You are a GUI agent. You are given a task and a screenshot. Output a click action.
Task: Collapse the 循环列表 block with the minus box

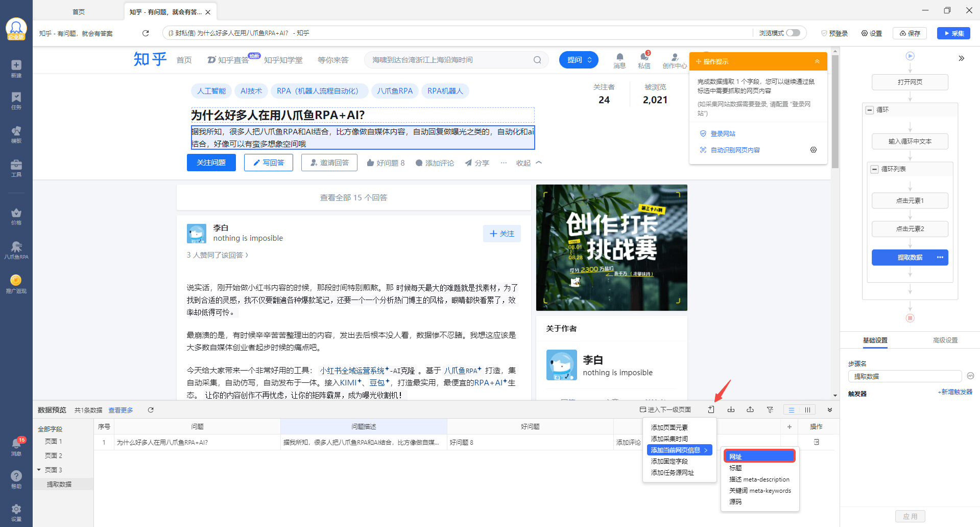click(x=875, y=169)
